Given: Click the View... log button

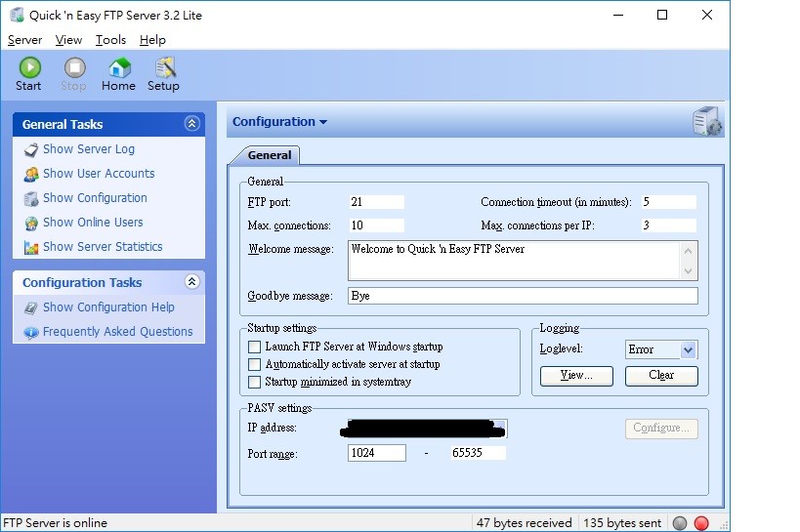Looking at the screenshot, I should (x=576, y=376).
